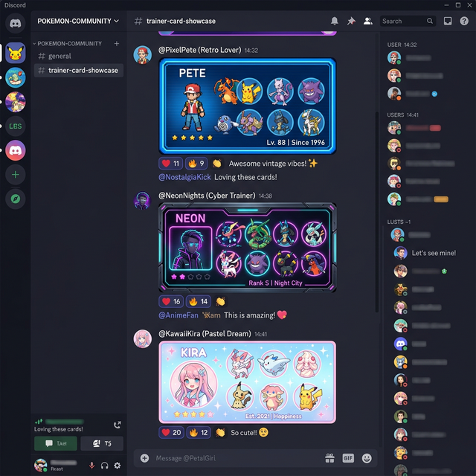Open the help question mark icon

tap(464, 21)
